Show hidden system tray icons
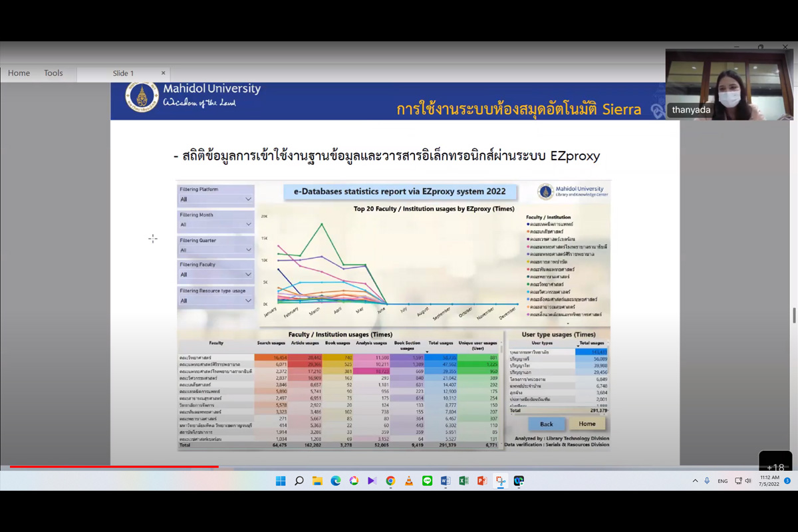The height and width of the screenshot is (532, 798). (x=695, y=481)
